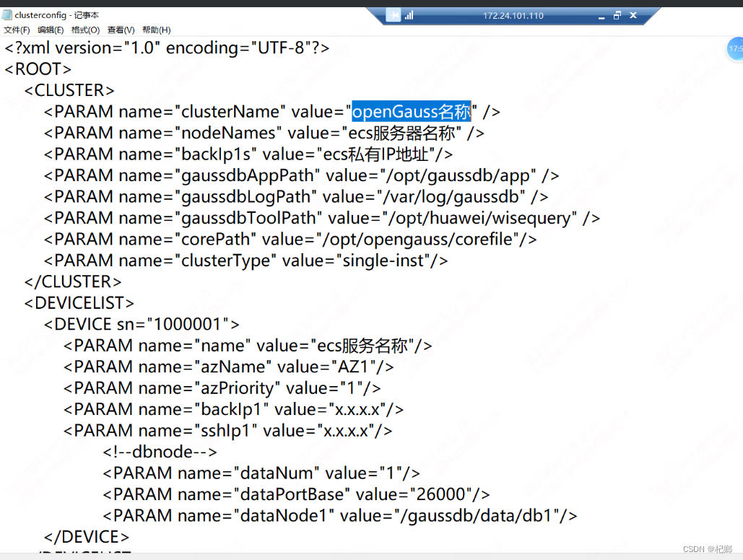Open the 格式(O) menu
Viewport: 743px width, 560px height.
[x=85, y=30]
